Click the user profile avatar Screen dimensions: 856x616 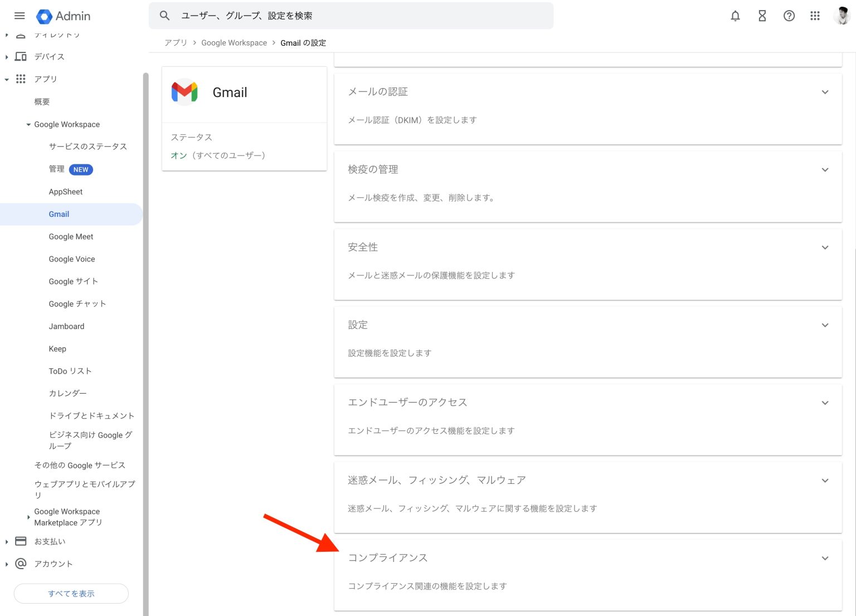[842, 16]
